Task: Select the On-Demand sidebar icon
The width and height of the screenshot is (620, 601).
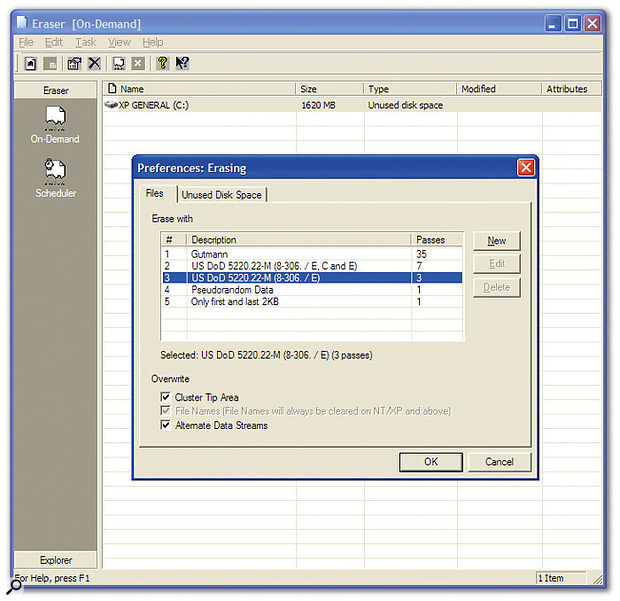Action: point(55,125)
